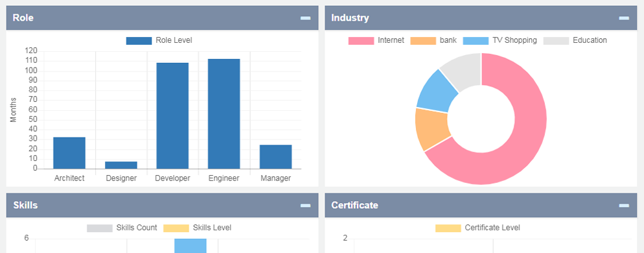The width and height of the screenshot is (644, 253).
Task: Select the Developer bar in Role chart
Action: pyautogui.click(x=172, y=116)
